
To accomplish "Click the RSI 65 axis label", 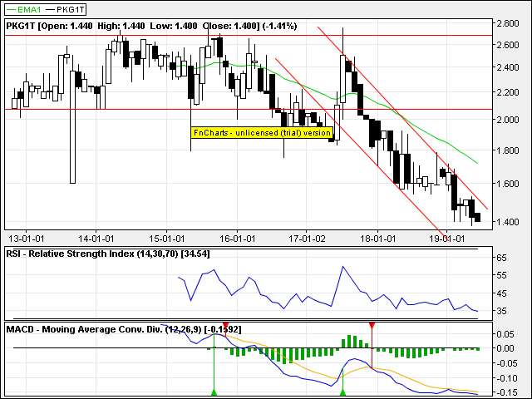I will tap(501, 258).
